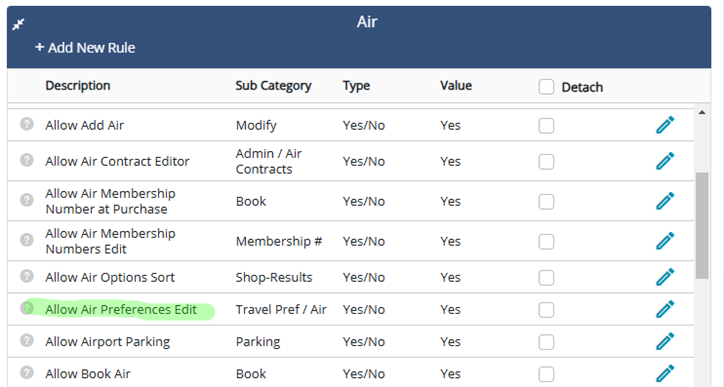Select the Allow Air Preferences Edit row

click(350, 309)
